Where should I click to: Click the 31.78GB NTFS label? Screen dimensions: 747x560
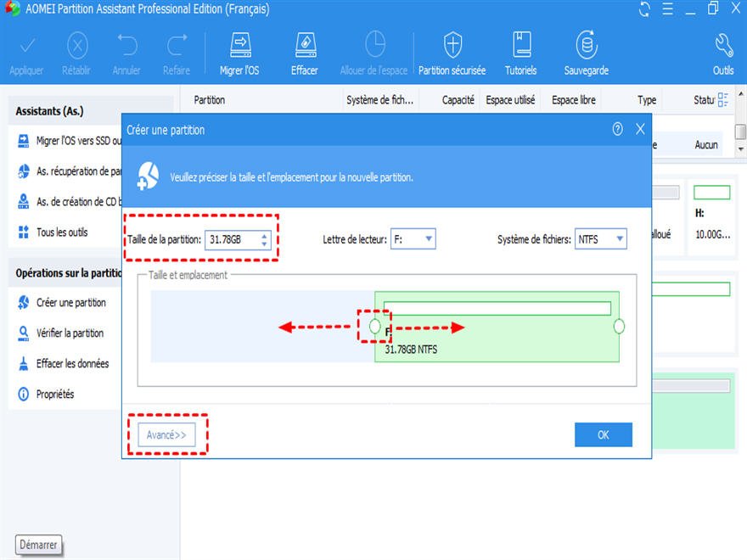point(411,350)
